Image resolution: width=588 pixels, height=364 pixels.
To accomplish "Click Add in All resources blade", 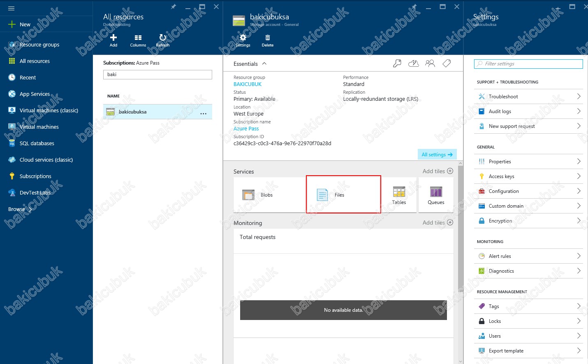I will coord(113,40).
